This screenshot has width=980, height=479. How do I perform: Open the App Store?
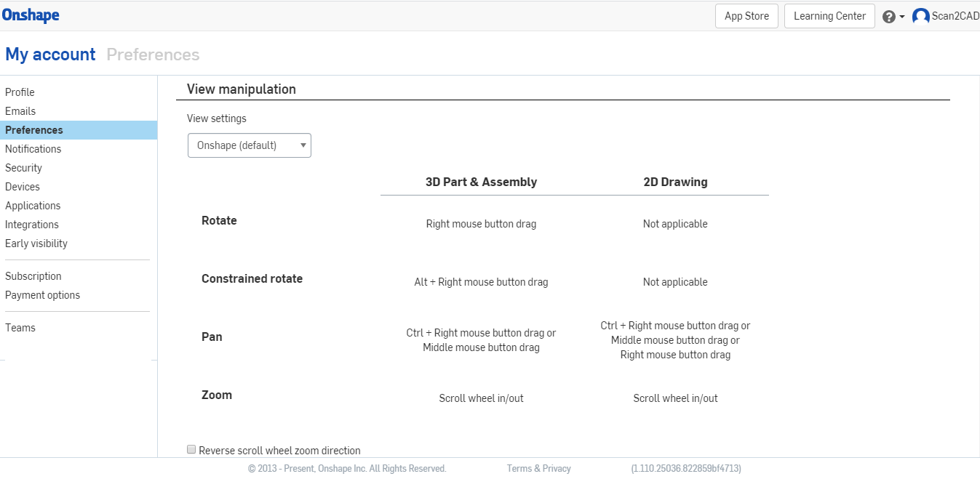pos(746,15)
